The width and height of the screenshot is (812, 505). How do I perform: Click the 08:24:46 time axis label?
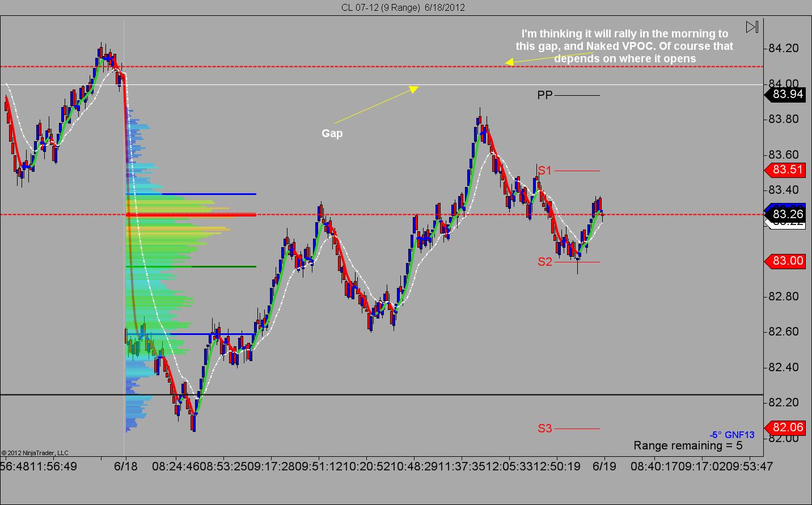click(x=176, y=466)
